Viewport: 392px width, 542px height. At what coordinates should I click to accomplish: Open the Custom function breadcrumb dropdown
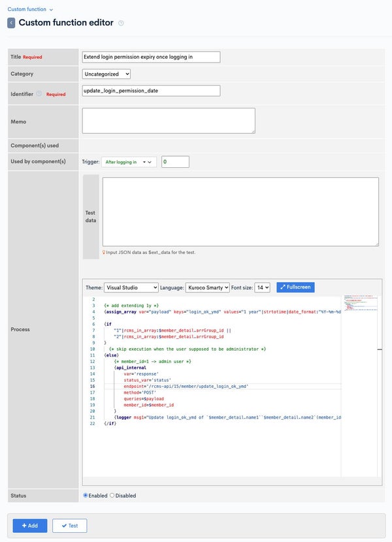click(x=30, y=9)
